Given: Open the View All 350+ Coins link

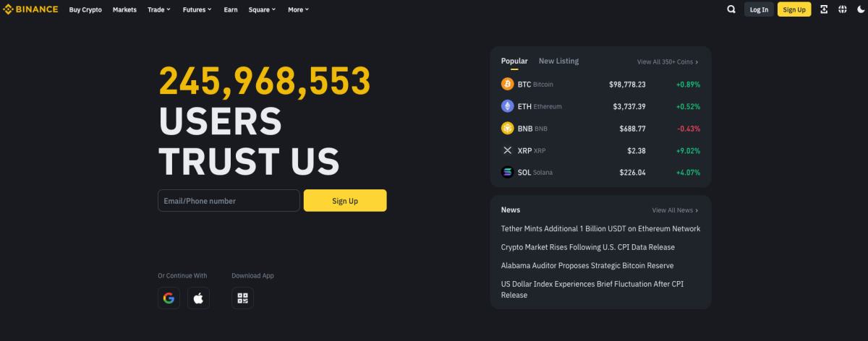Looking at the screenshot, I should (668, 62).
